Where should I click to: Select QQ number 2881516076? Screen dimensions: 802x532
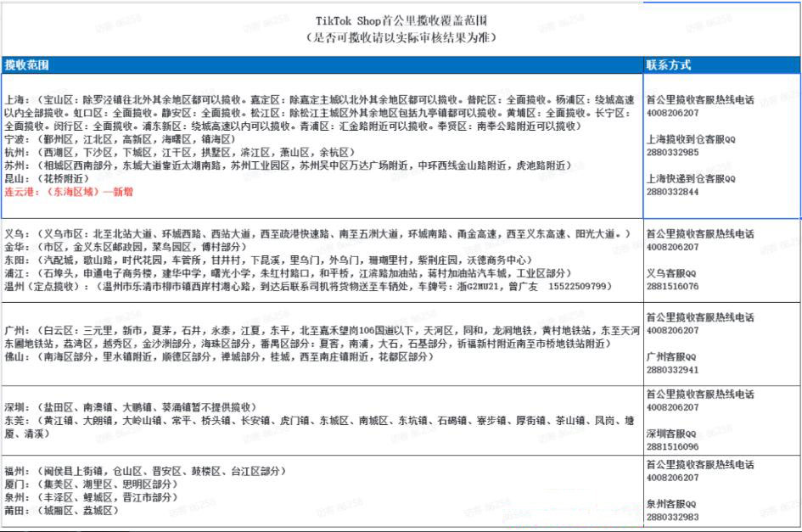tap(673, 287)
